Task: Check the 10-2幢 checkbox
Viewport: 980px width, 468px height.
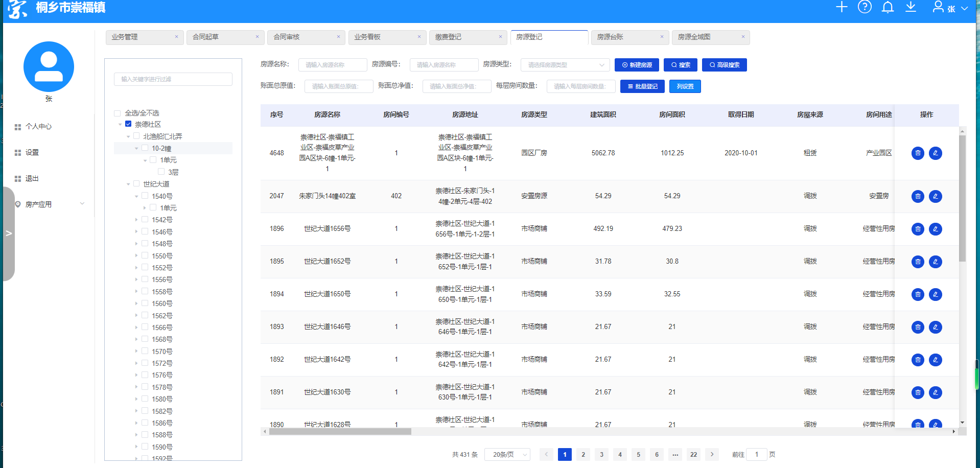Action: pos(145,148)
